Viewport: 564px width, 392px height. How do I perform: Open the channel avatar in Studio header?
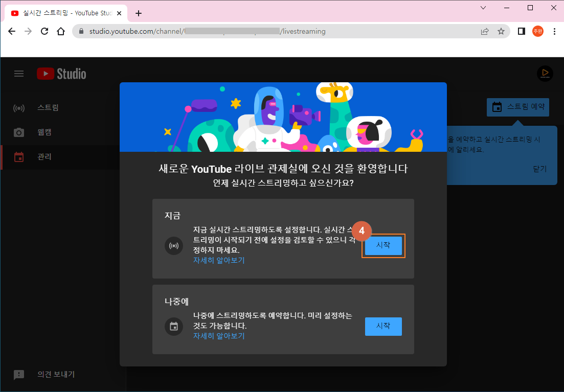(545, 74)
